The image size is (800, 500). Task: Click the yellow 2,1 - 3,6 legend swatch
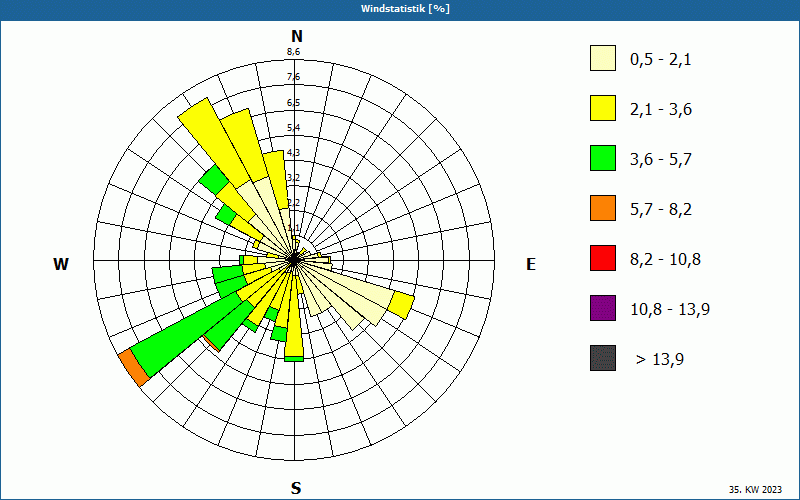click(x=603, y=108)
